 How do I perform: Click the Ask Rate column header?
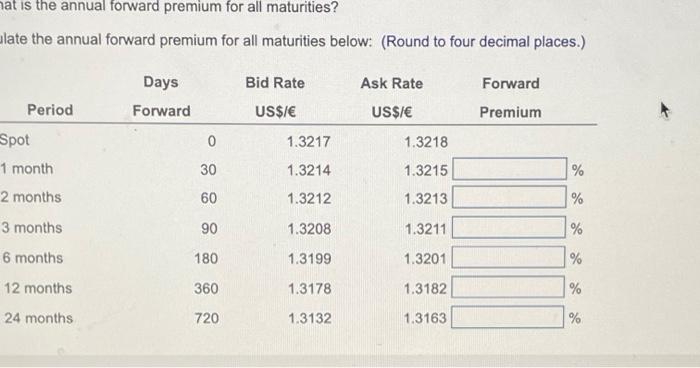point(392,97)
